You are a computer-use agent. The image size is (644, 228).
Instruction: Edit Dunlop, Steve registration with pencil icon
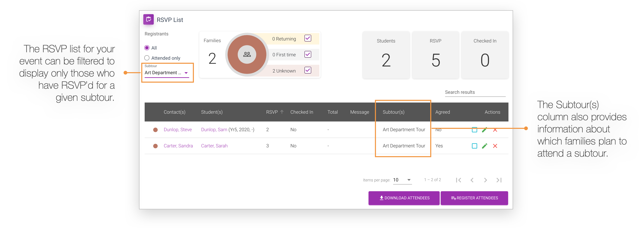485,130
